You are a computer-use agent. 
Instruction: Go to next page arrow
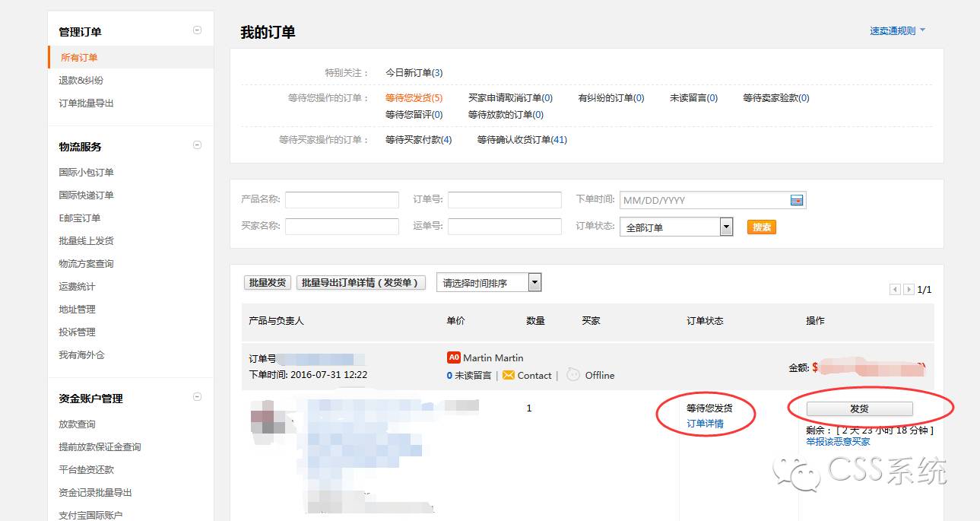[909, 290]
